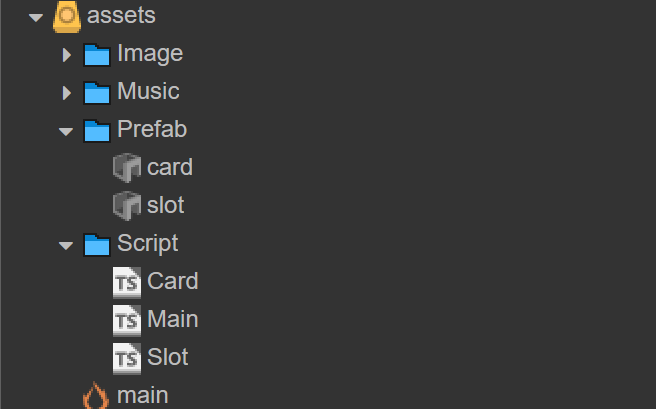Viewport: 656px width, 409px height.
Task: Click the Slot TypeScript file icon
Action: (127, 358)
